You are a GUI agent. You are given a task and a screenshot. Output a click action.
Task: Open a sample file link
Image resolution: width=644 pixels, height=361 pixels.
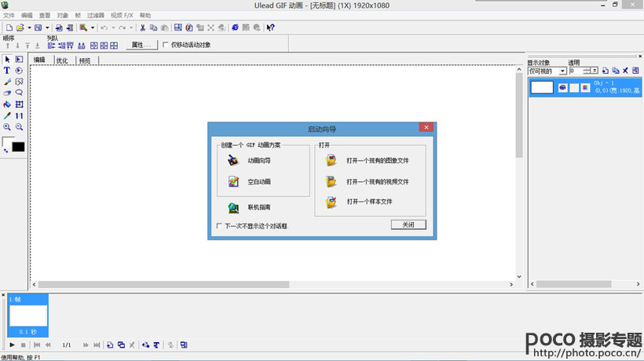[x=369, y=202]
